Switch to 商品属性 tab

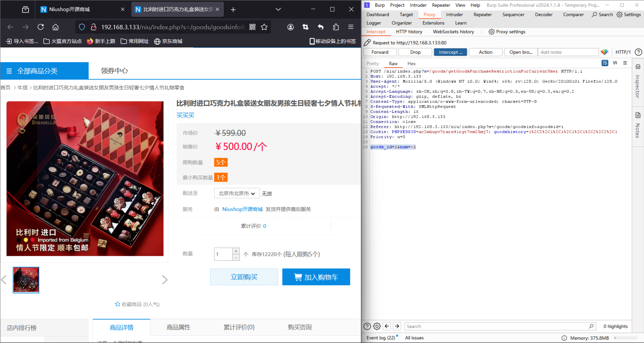179,327
